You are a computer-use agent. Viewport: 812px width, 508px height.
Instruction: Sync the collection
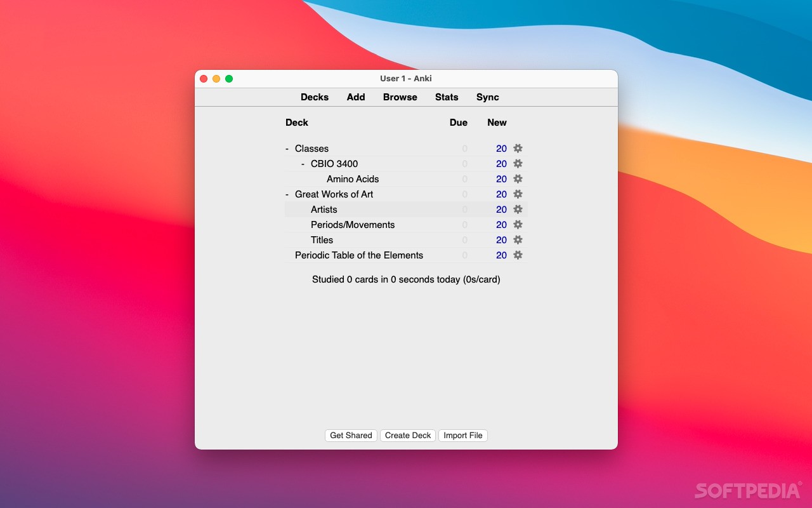click(488, 97)
